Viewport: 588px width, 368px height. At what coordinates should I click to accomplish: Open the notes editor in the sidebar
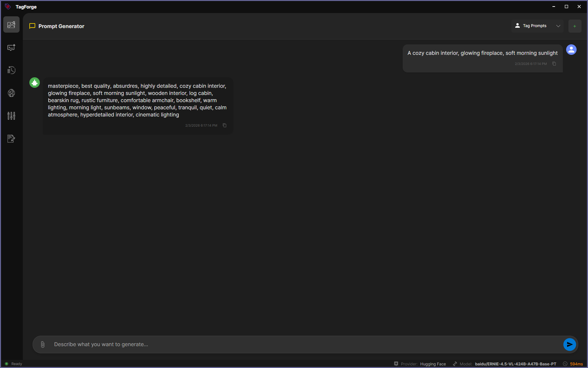pos(11,138)
